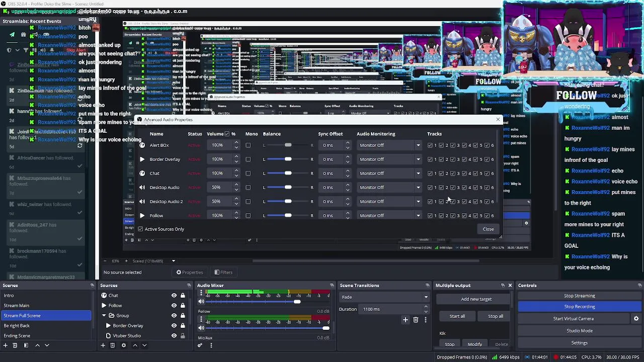This screenshot has height=362, width=644.
Task: Add a new scene with plus icon
Action: pyautogui.click(x=6, y=345)
